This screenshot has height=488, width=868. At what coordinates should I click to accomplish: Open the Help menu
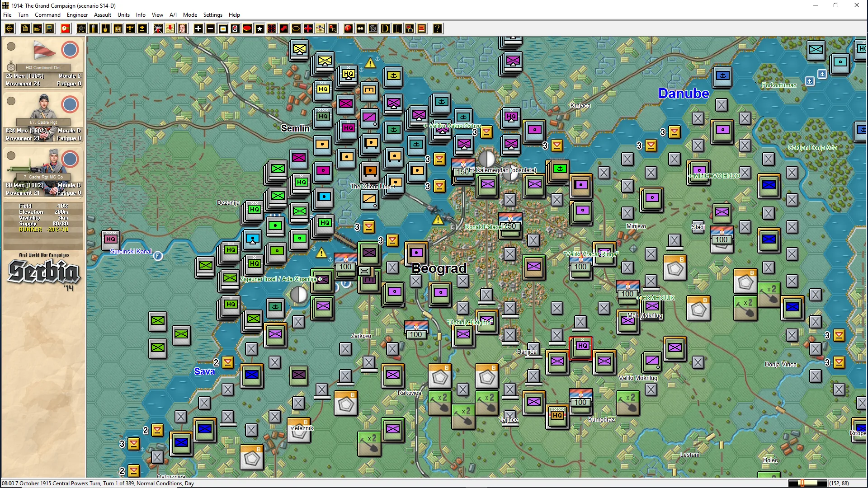click(235, 15)
